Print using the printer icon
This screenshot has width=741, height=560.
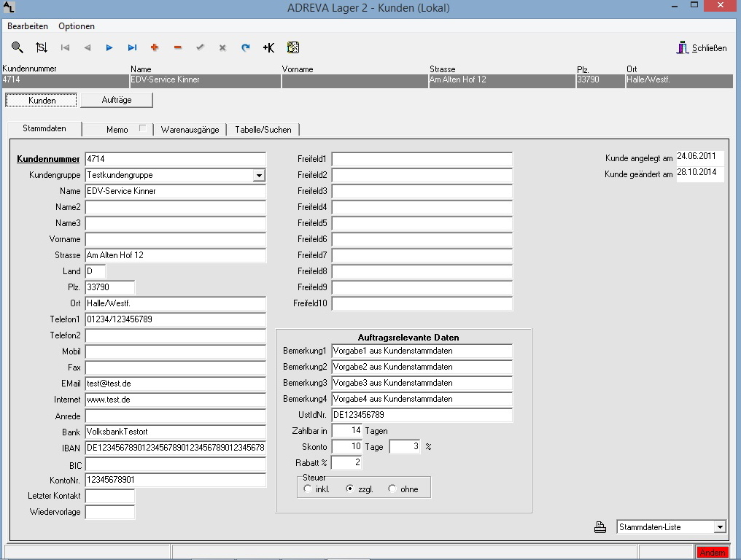[600, 527]
